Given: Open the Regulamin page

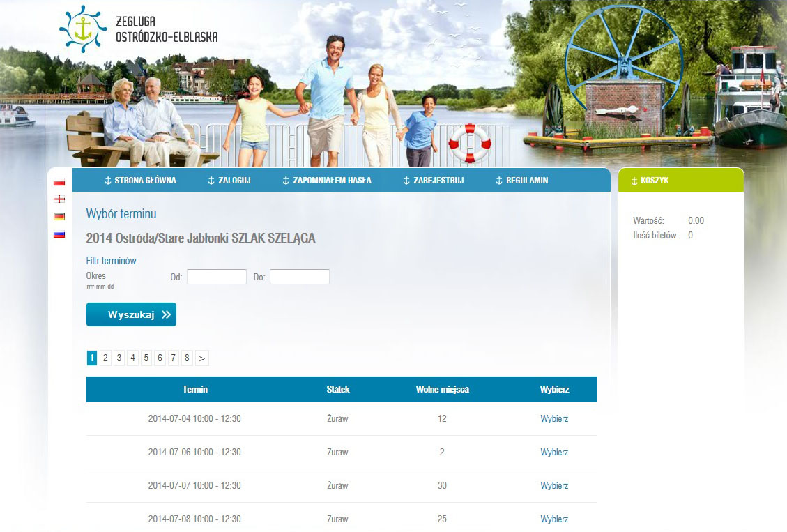Looking at the screenshot, I should 522,181.
